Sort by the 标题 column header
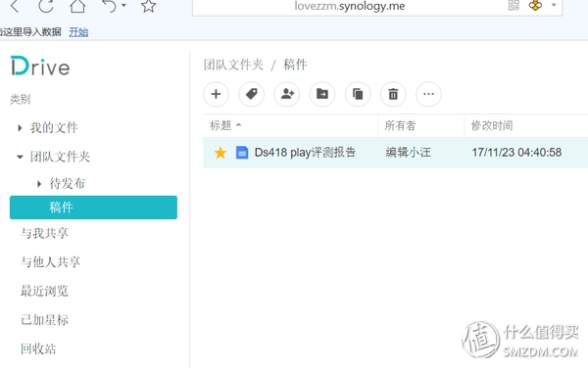The width and height of the screenshot is (588, 368). coord(220,126)
